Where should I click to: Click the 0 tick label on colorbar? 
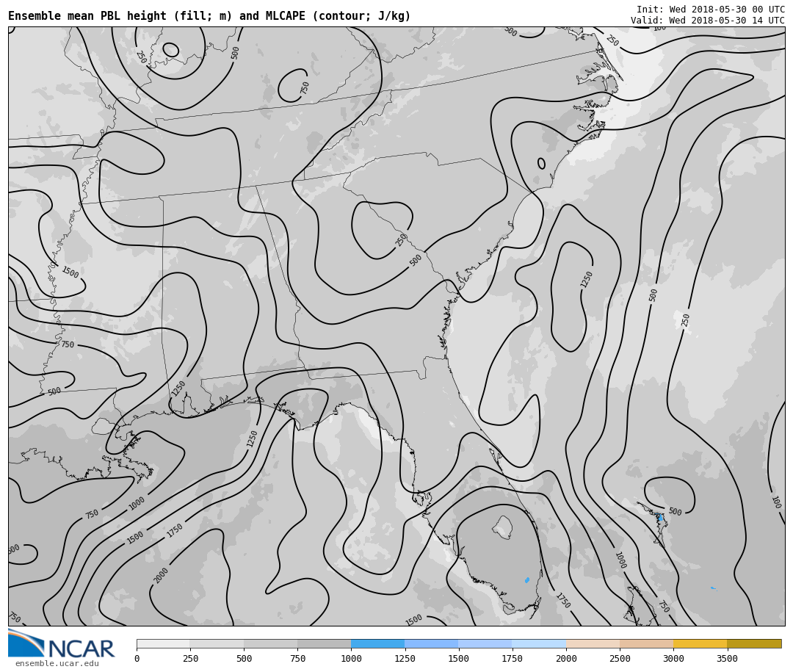137,659
